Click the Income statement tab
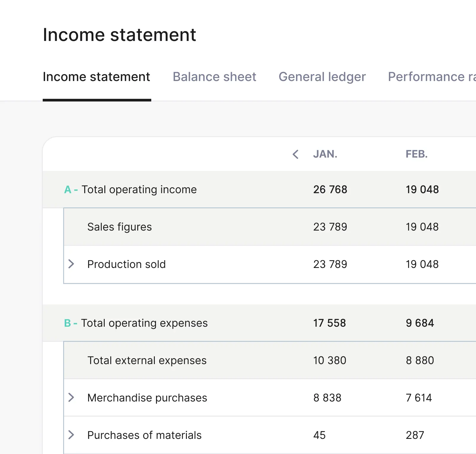This screenshot has width=476, height=454. pyautogui.click(x=96, y=77)
